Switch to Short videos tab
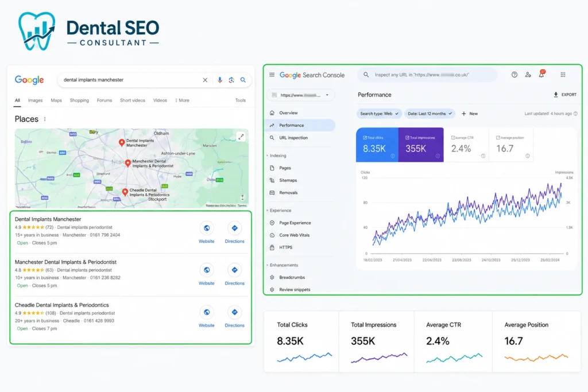This screenshot has height=392, width=588. [x=133, y=100]
